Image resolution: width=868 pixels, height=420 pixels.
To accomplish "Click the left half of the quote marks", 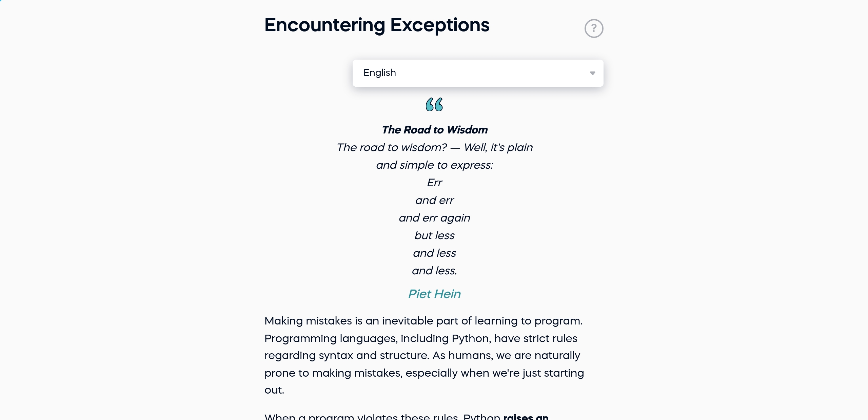I will tap(430, 104).
